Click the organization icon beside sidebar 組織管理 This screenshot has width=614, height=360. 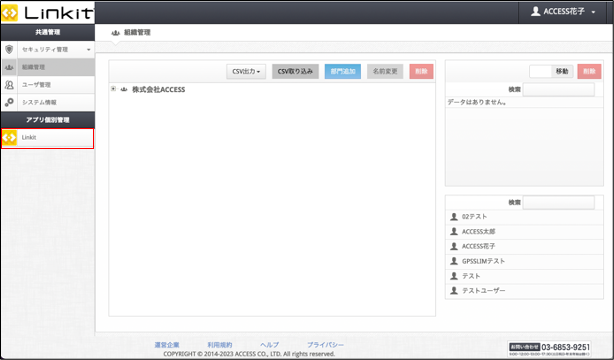[9, 67]
